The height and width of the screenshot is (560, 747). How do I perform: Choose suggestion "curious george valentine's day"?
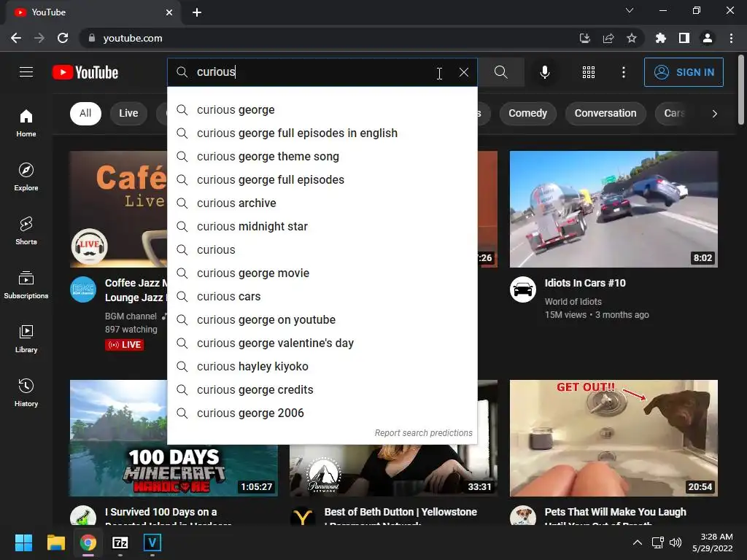tap(322, 343)
